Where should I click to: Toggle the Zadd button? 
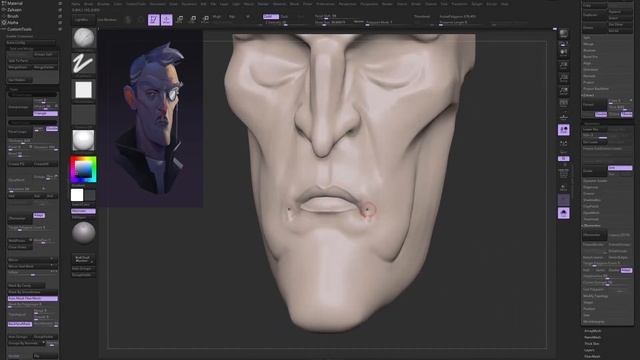271,17
